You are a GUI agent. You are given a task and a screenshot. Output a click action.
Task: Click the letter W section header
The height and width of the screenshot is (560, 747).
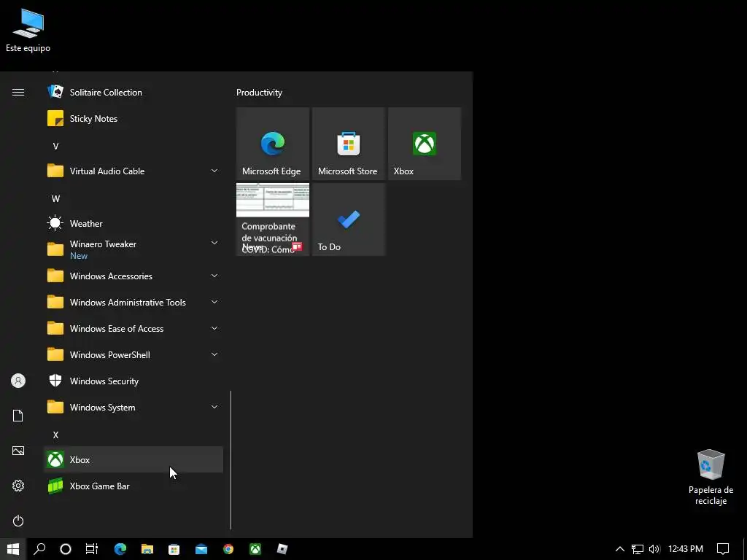(55, 198)
